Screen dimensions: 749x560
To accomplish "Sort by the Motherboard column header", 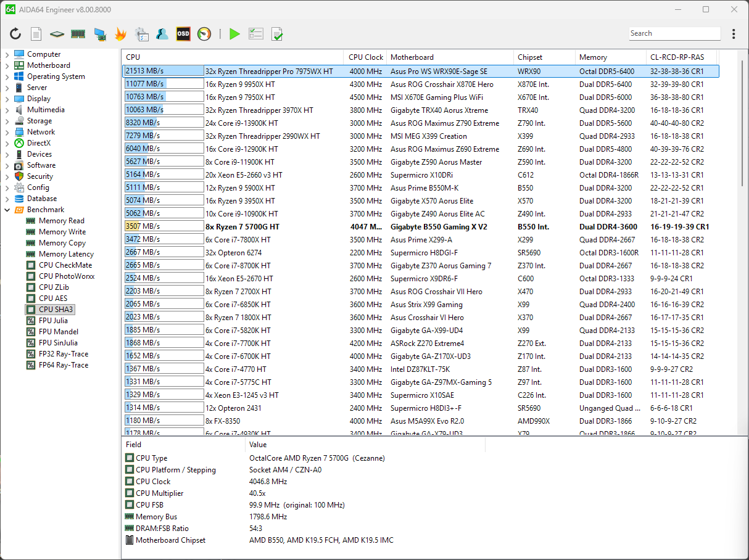I will [x=450, y=57].
